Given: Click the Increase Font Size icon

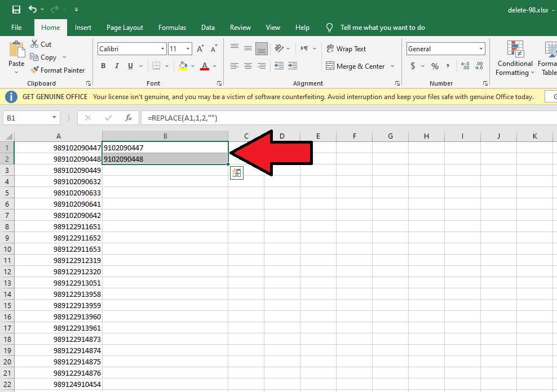Looking at the screenshot, I should (x=200, y=49).
